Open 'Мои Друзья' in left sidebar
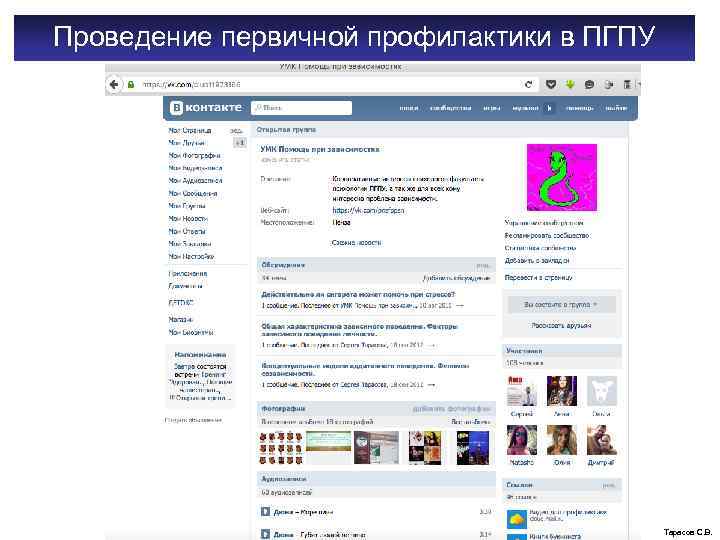The width and height of the screenshot is (720, 540). [x=186, y=143]
